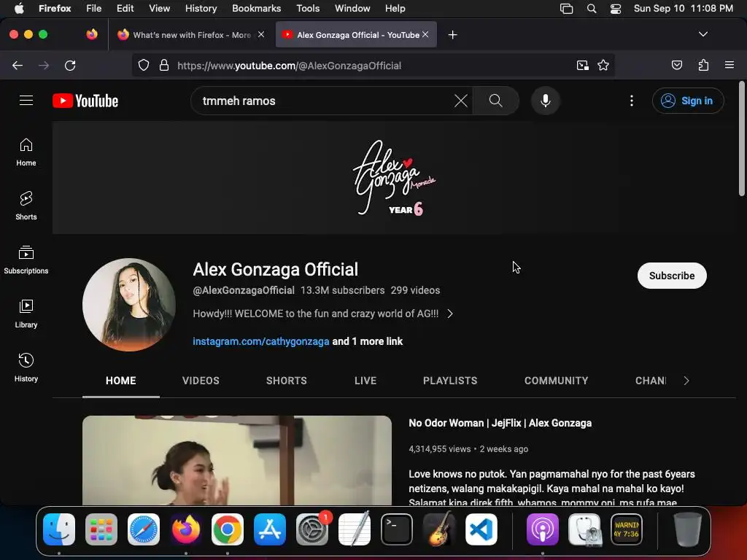Go to Home in sidebar
Image resolution: width=747 pixels, height=560 pixels.
pyautogui.click(x=26, y=152)
